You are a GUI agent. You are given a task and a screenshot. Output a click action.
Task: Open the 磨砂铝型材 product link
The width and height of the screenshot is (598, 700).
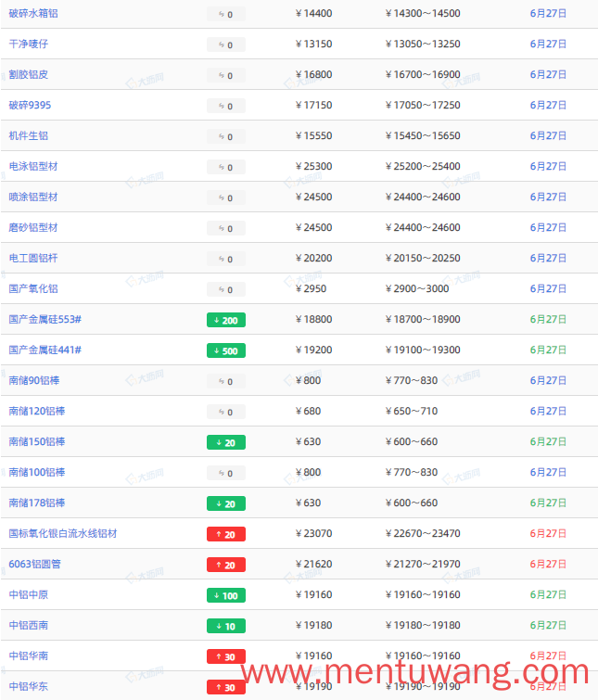click(x=33, y=227)
